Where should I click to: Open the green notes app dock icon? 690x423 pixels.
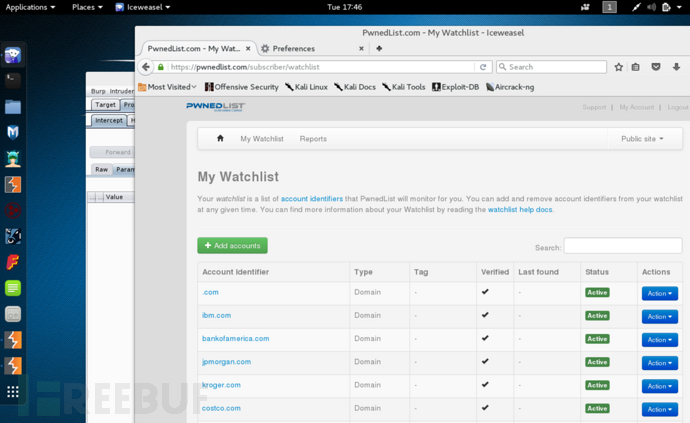(x=13, y=288)
